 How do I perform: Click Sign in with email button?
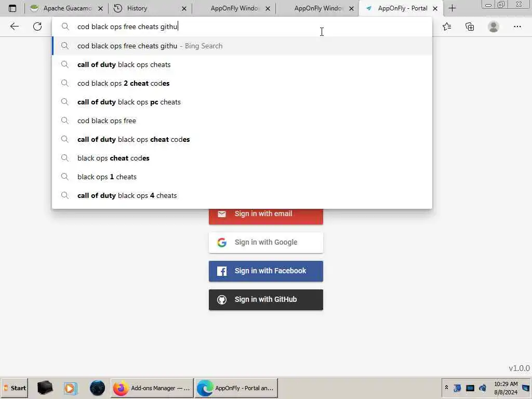[x=265, y=216]
